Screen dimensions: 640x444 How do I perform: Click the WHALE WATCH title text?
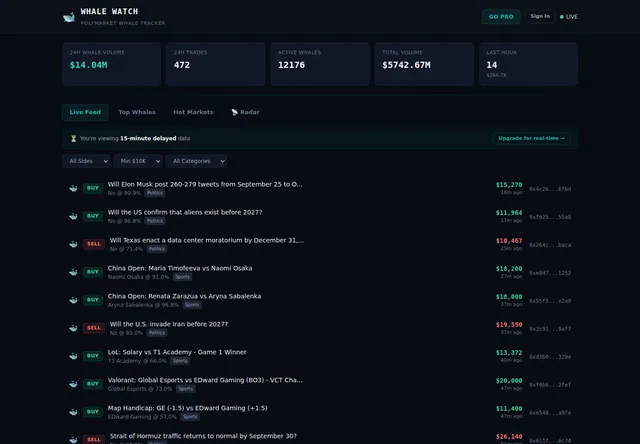coord(109,11)
